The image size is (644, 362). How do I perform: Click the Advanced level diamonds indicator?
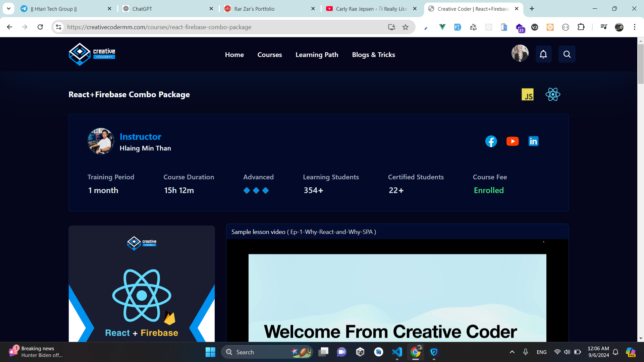point(256,190)
